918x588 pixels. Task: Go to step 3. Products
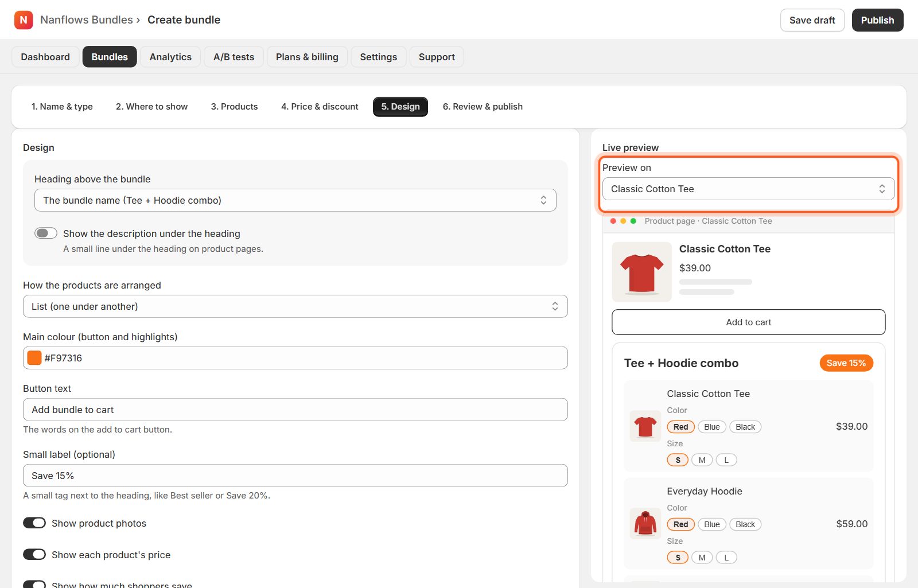pyautogui.click(x=234, y=107)
